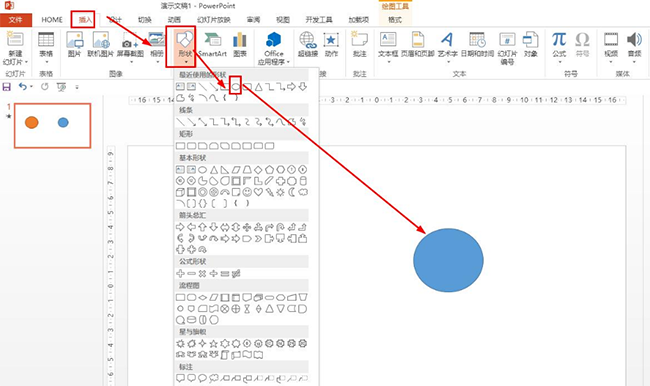650x386 pixels.
Task: Click the equation pi icon
Action: (559, 39)
